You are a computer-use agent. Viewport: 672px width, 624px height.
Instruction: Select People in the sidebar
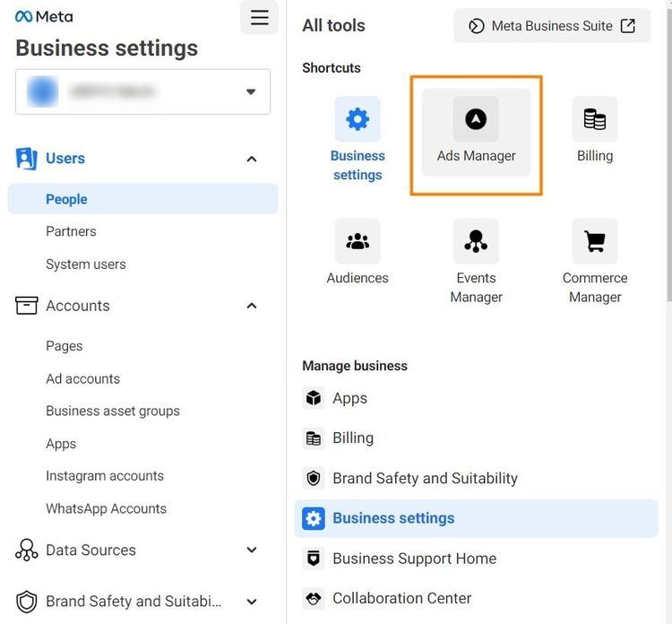(x=142, y=199)
